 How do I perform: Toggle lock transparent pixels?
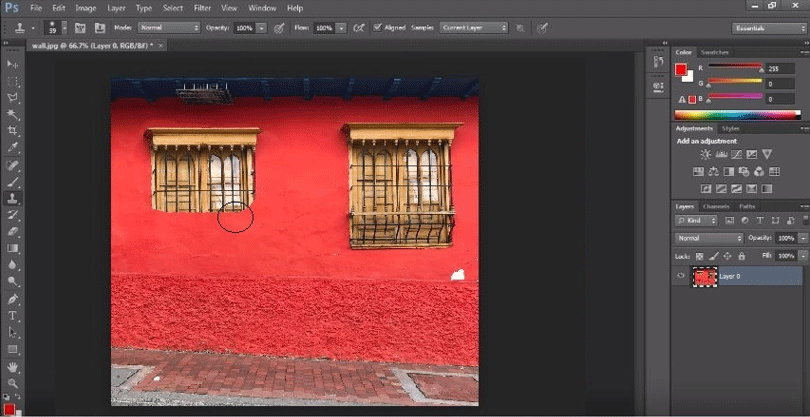(x=699, y=256)
